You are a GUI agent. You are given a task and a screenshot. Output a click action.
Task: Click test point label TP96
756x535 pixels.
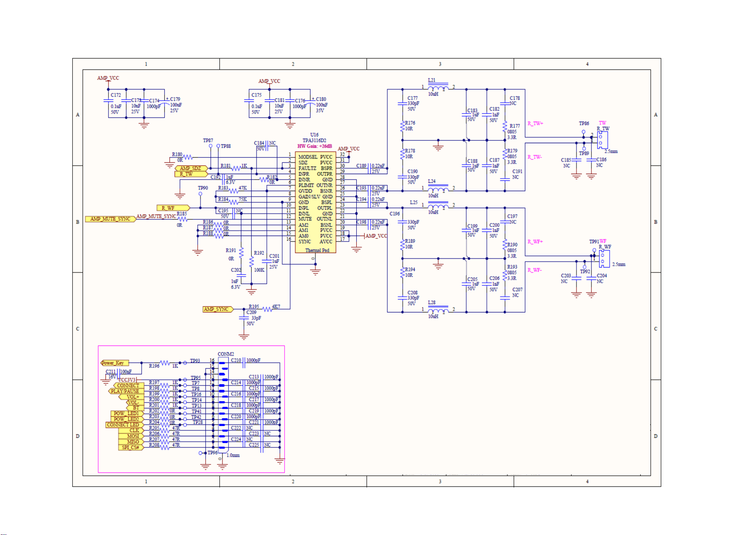click(x=213, y=453)
